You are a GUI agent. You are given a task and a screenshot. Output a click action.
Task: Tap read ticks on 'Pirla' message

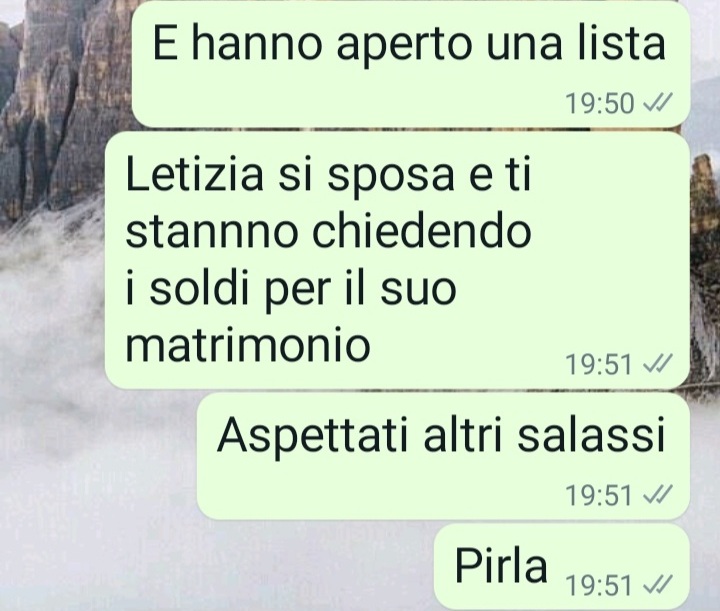[x=658, y=585]
